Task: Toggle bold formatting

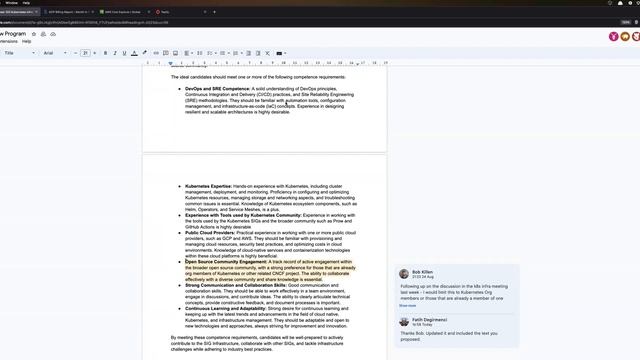Action: (x=105, y=53)
